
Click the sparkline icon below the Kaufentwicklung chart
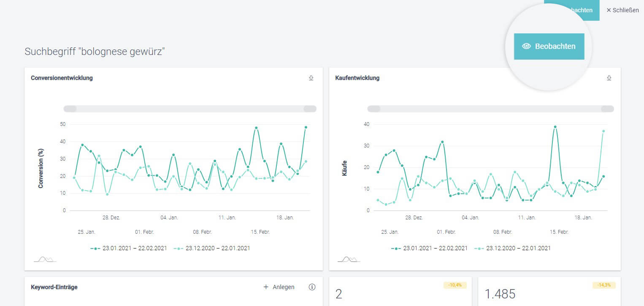[x=349, y=258]
